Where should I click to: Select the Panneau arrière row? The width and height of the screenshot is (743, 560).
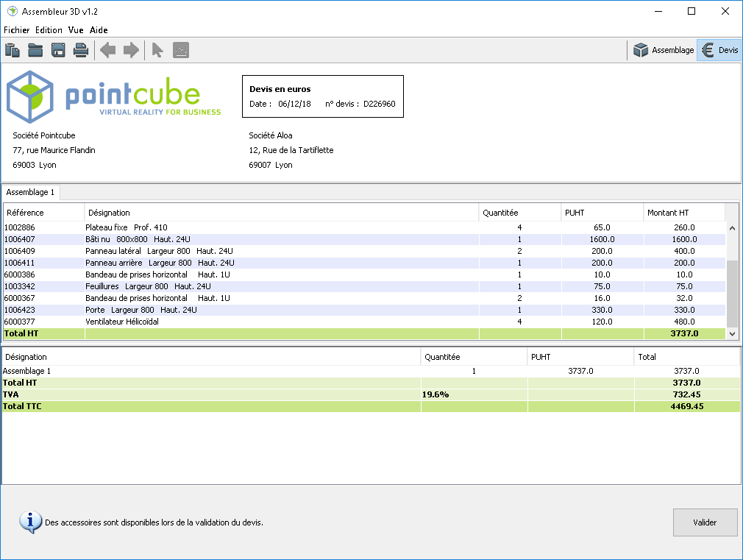tap(364, 263)
